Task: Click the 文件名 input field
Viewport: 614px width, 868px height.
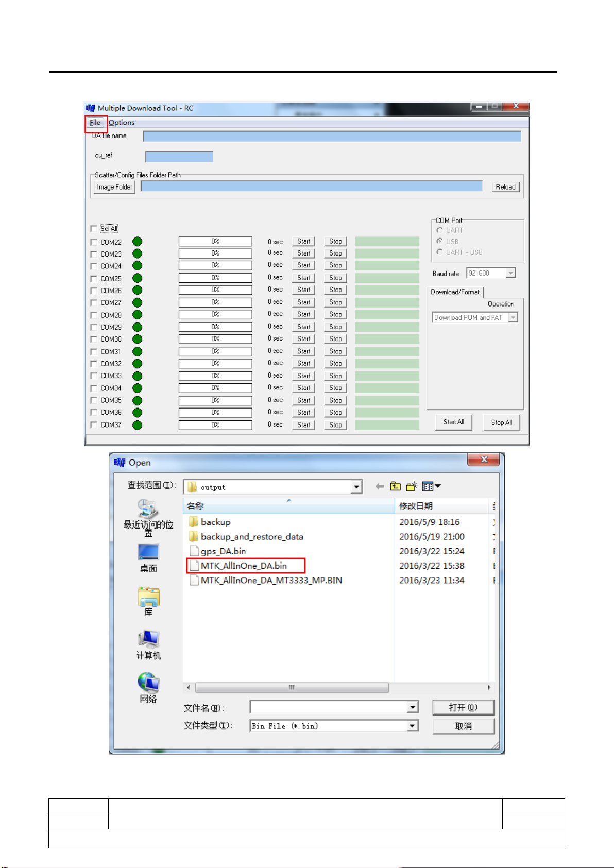Action: coord(329,707)
